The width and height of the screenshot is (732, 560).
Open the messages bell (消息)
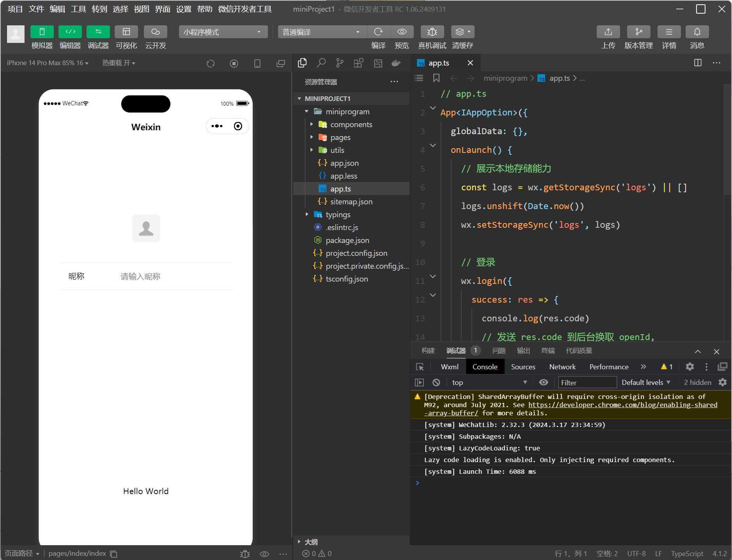coord(697,32)
